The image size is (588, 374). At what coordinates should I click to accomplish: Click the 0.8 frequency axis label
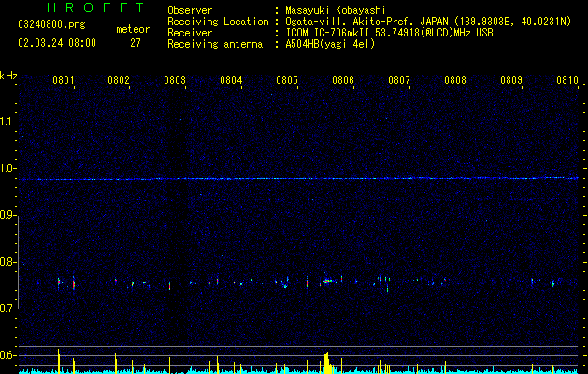(x=7, y=262)
